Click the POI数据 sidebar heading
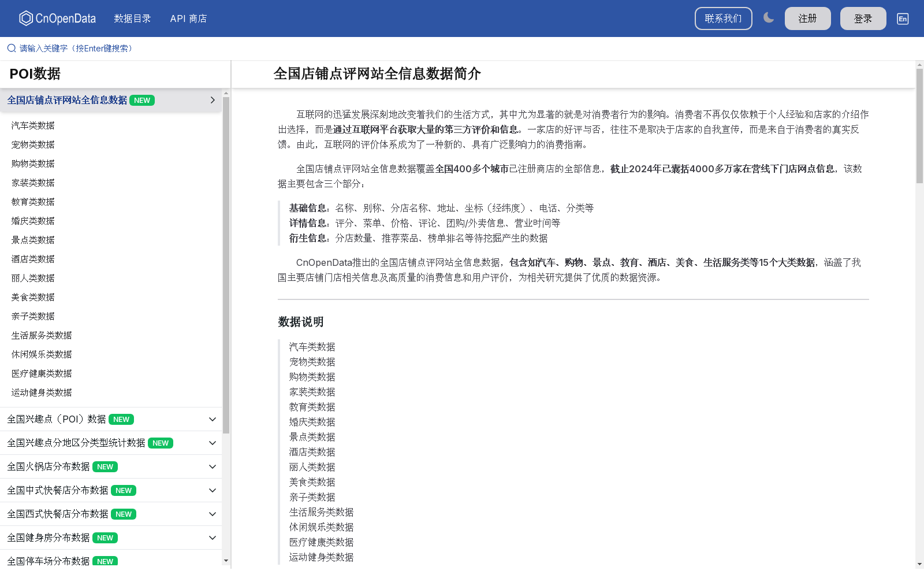Screen dimensions: 924x578 35,73
